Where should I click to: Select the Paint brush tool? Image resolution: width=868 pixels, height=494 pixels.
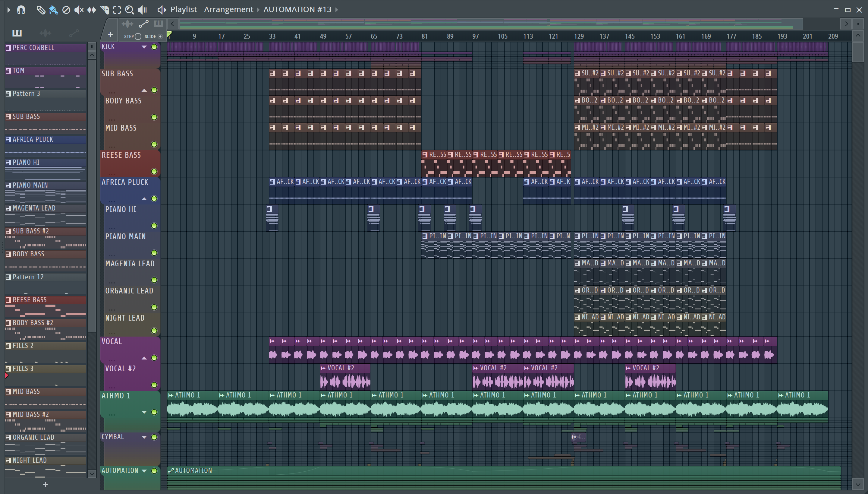click(x=53, y=10)
